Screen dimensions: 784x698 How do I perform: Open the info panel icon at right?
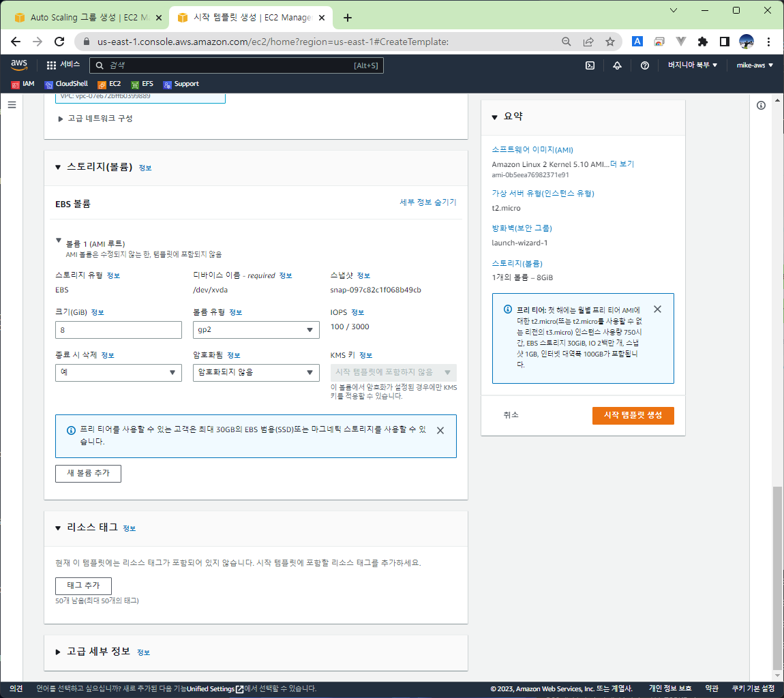point(761,106)
